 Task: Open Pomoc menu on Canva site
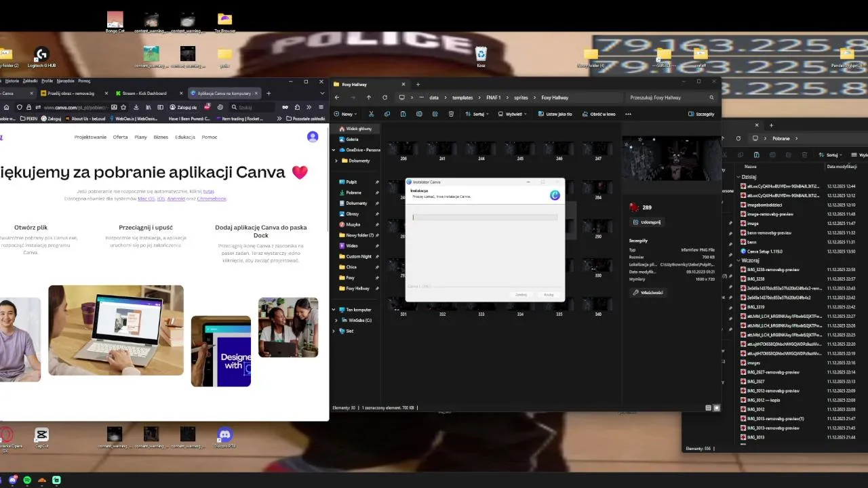point(210,137)
